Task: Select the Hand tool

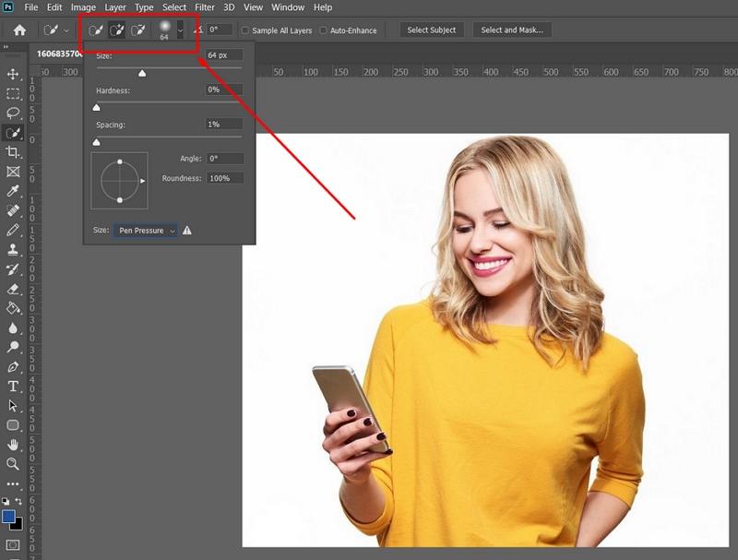Action: (x=13, y=445)
